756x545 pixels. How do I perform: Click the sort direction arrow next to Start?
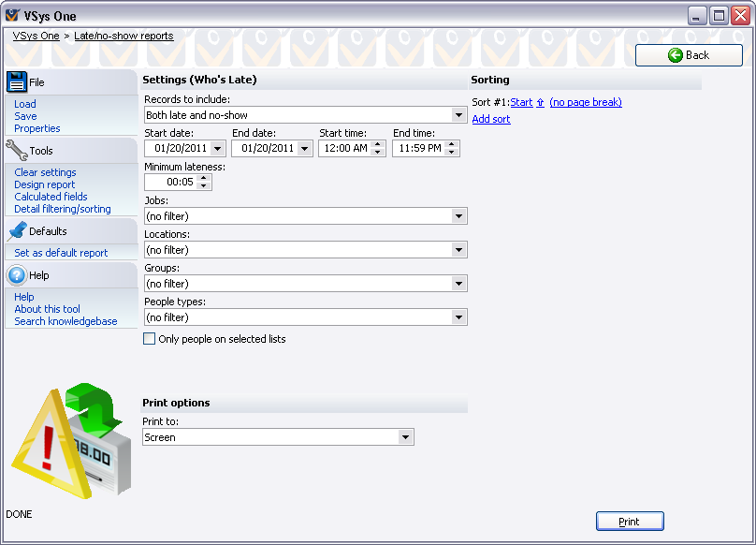point(541,103)
